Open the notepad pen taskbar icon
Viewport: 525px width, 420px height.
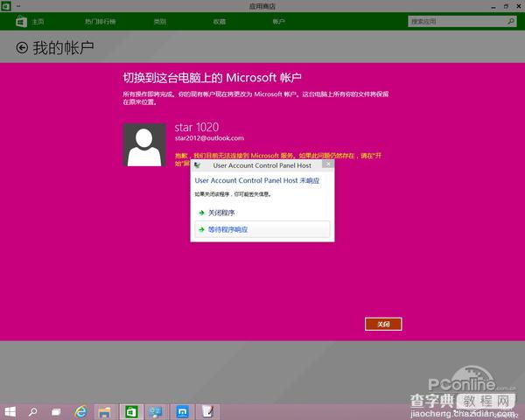coord(207,412)
